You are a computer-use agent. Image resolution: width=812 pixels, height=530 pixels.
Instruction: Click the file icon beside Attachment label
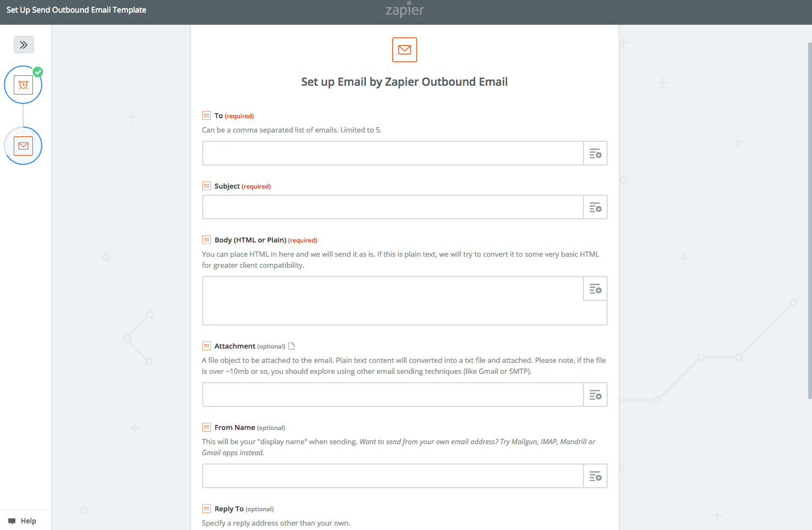coord(292,346)
